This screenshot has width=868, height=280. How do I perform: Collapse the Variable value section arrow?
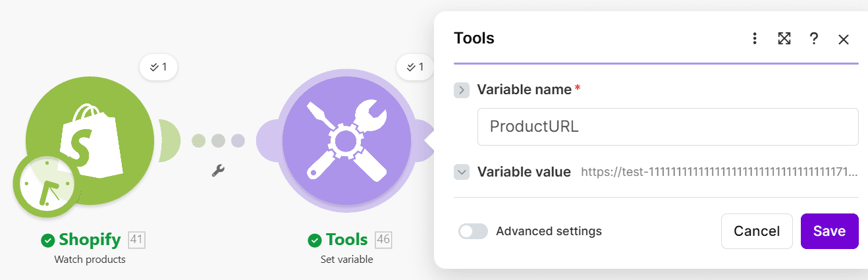[462, 172]
